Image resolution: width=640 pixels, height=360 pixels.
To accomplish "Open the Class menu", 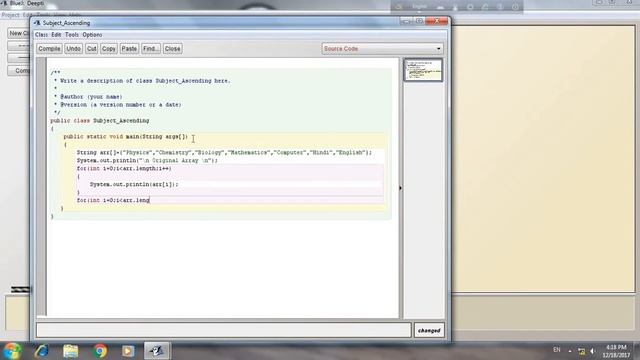I will coord(41,35).
